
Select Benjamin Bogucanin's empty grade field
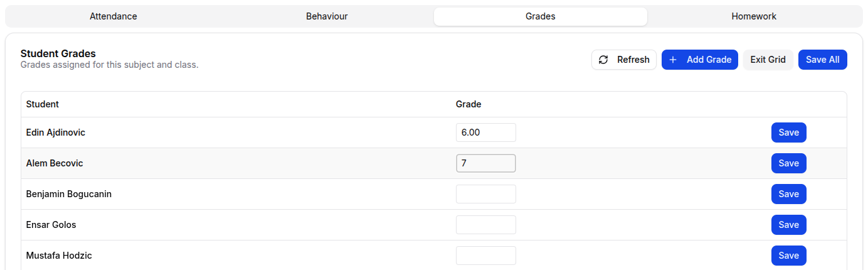tap(485, 194)
